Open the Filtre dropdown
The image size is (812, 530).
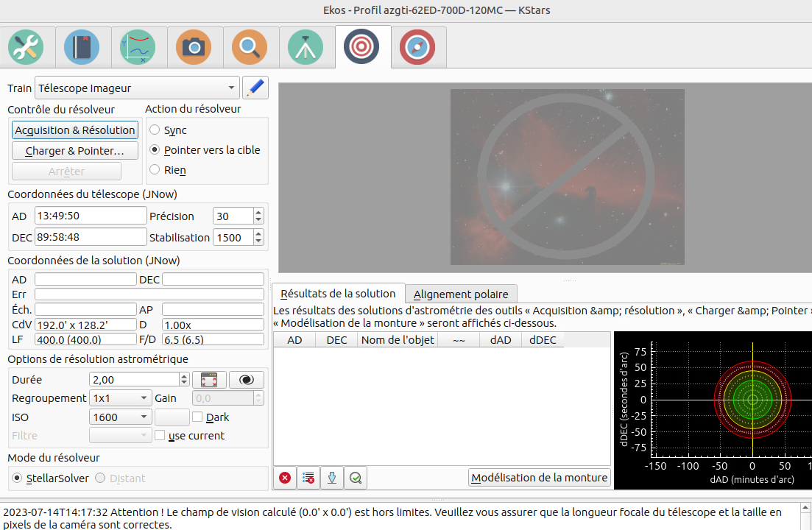point(121,436)
